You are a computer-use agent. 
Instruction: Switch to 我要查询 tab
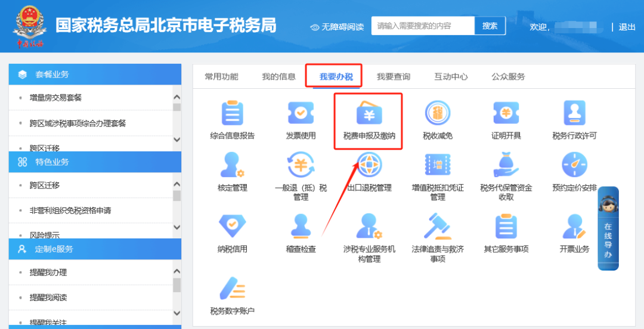tap(394, 76)
